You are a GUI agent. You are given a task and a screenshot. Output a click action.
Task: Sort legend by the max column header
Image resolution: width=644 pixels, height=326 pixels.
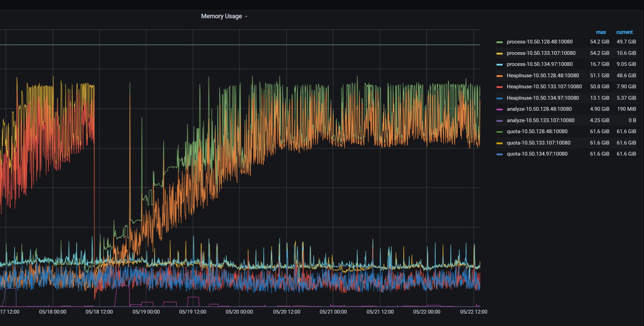pos(601,32)
